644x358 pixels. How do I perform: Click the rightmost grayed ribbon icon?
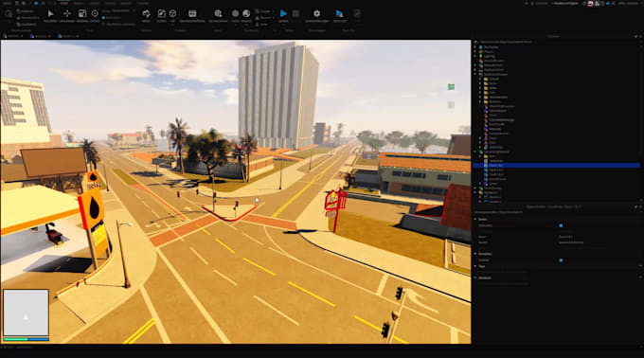(357, 13)
